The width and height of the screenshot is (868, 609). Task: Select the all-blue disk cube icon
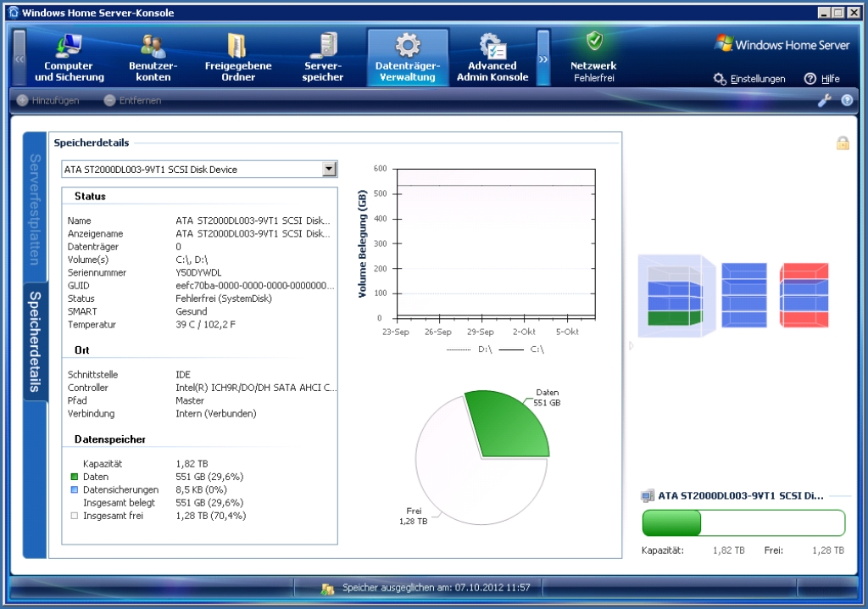point(744,295)
